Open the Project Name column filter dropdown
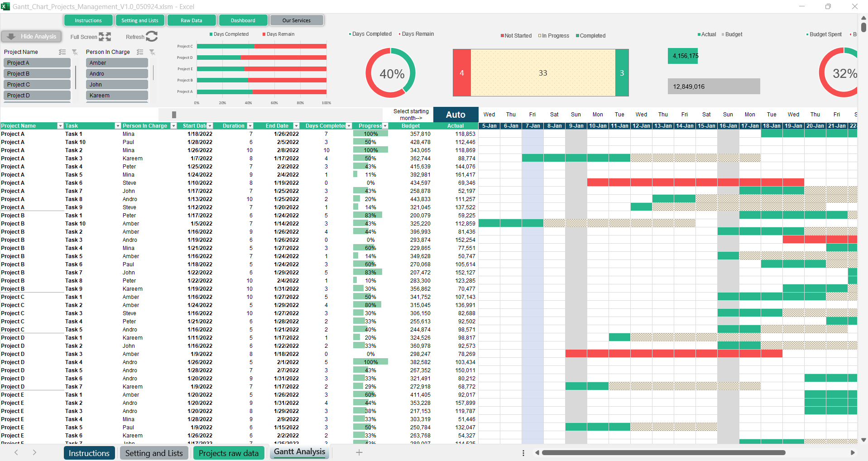The image size is (868, 461). (x=60, y=126)
